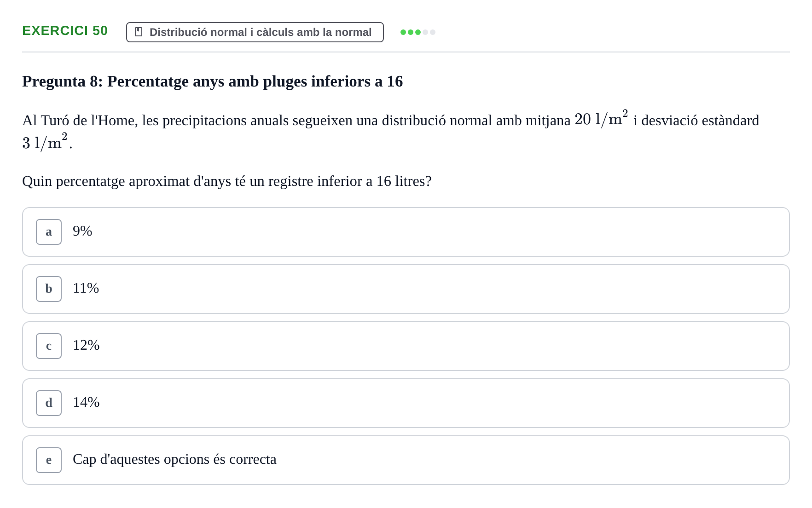The image size is (812, 508).
Task: Select answer option d, 14%
Action: (x=406, y=403)
